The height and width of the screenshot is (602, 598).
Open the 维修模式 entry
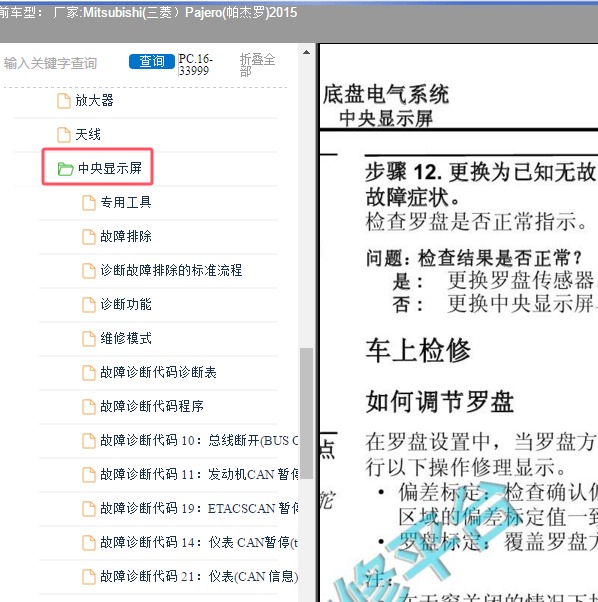(126, 338)
